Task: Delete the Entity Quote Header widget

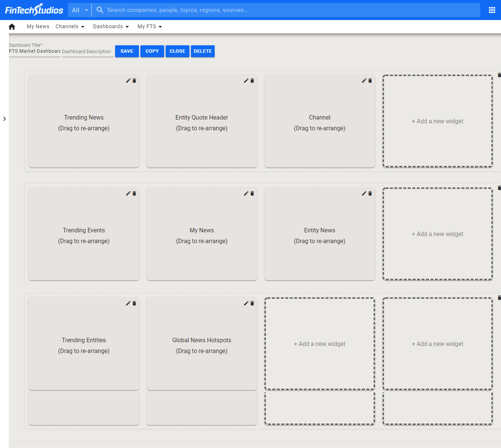Action: click(252, 81)
